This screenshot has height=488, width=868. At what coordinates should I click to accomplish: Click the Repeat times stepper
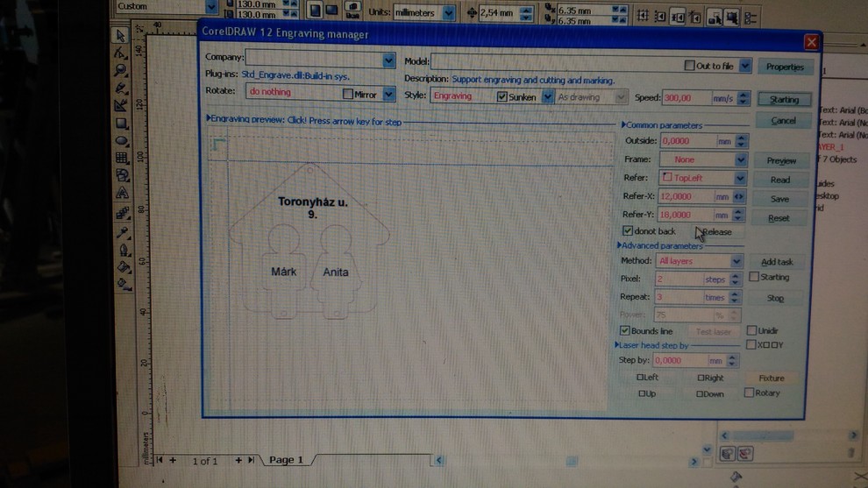(735, 297)
